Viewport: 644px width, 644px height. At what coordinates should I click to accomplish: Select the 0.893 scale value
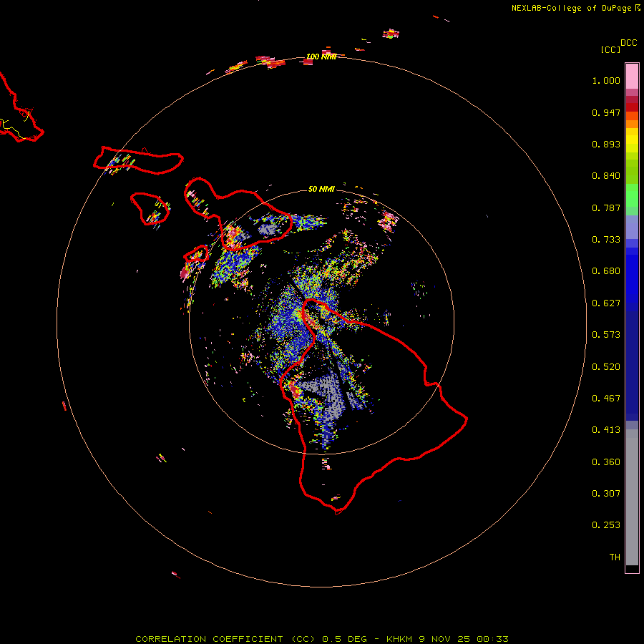pyautogui.click(x=606, y=144)
